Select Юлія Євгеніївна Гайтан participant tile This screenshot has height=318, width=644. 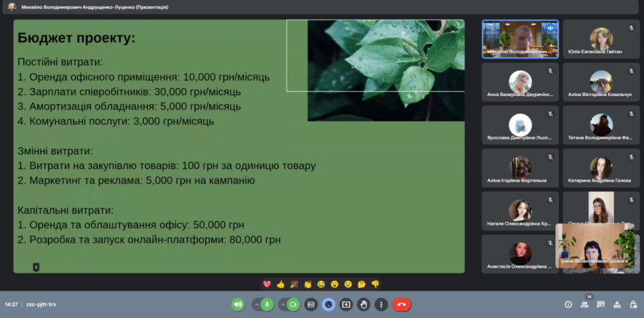(601, 39)
